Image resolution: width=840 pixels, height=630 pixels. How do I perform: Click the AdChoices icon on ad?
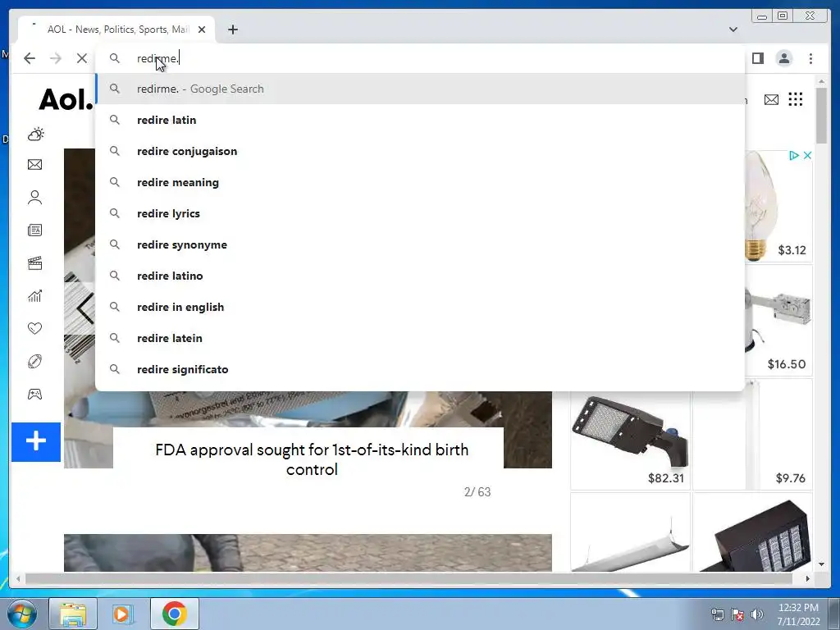point(793,155)
